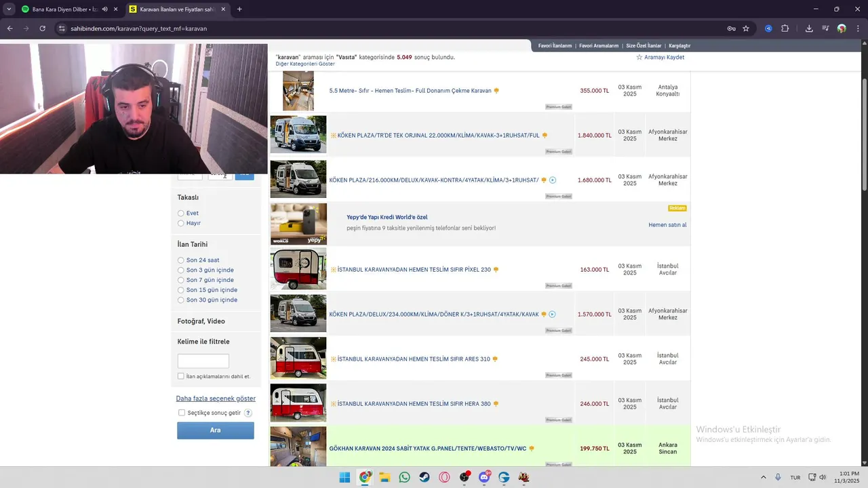This screenshot has width=868, height=488.
Task: Open the Chrome extensions puzzle icon
Action: tap(785, 28)
